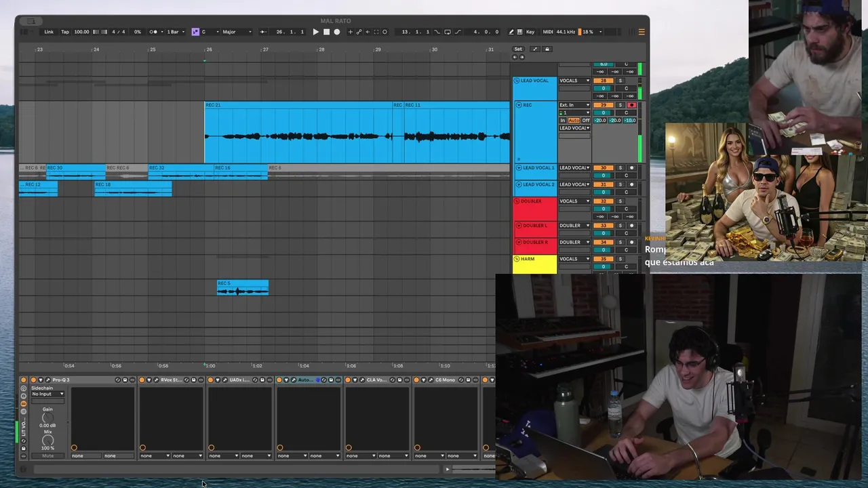Click the lock envelopes icon
This screenshot has width=868, height=488.
tap(547, 49)
